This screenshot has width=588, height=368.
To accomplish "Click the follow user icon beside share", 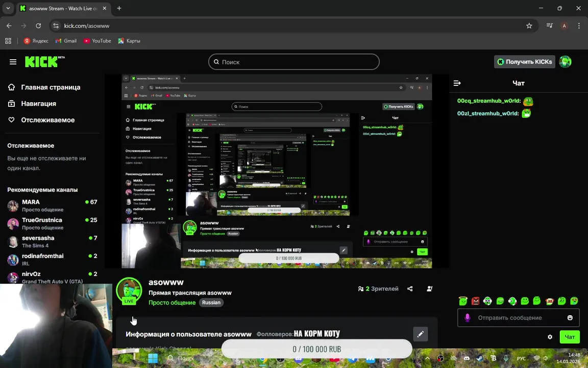I will point(430,289).
